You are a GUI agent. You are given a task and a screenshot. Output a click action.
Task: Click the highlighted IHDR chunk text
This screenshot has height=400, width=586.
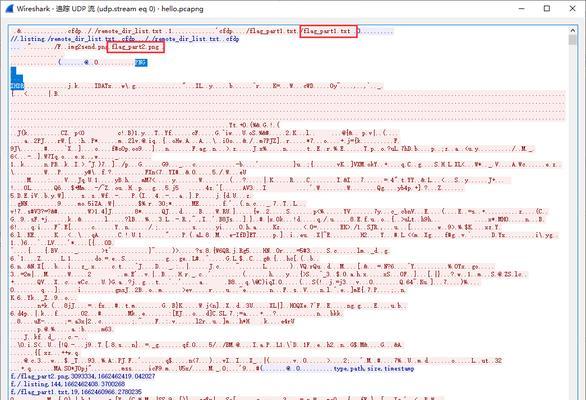pyautogui.click(x=17, y=86)
